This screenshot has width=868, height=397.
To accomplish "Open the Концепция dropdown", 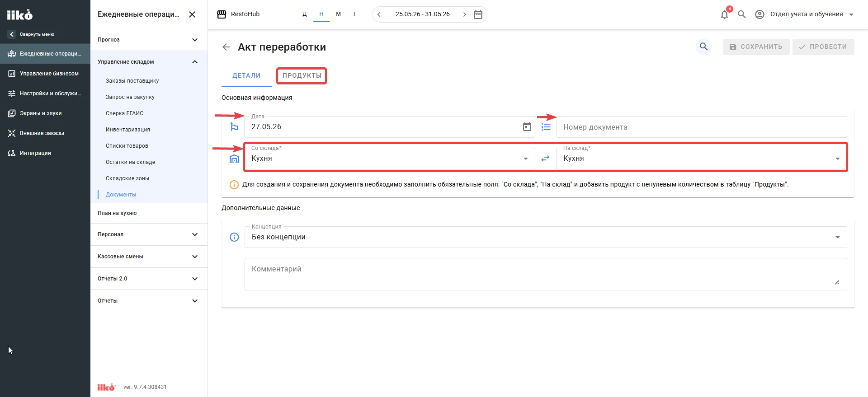I will pyautogui.click(x=546, y=237).
